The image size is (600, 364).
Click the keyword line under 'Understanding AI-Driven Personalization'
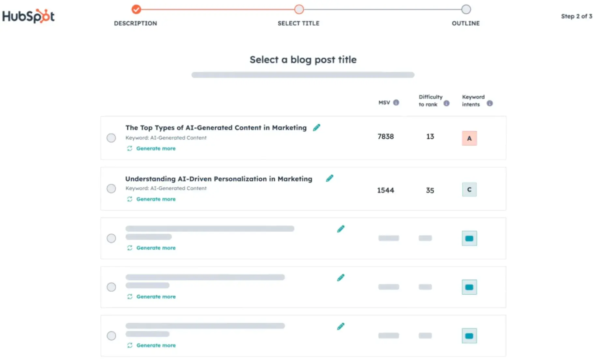tap(166, 188)
